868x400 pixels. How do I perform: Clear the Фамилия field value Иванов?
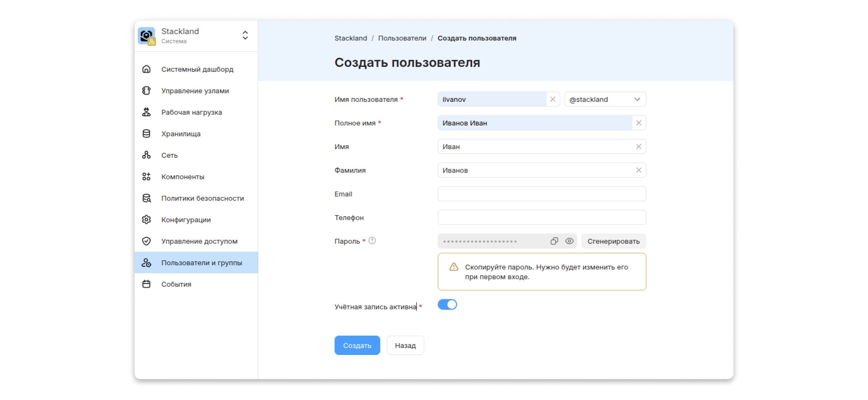639,170
